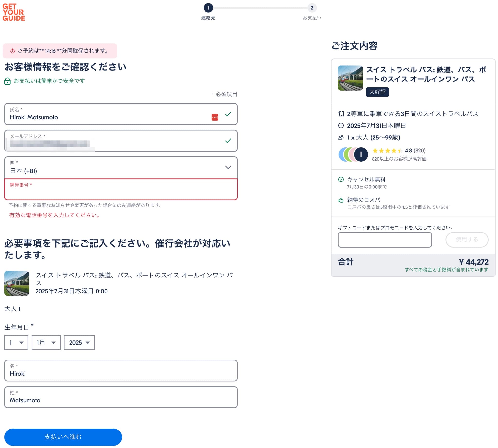Click the tour title in order summary

point(426,74)
